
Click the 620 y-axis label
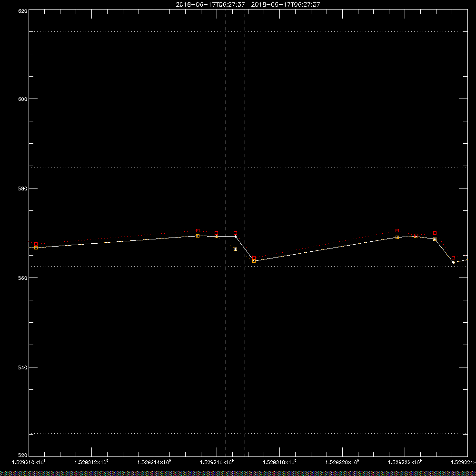tap(23, 11)
